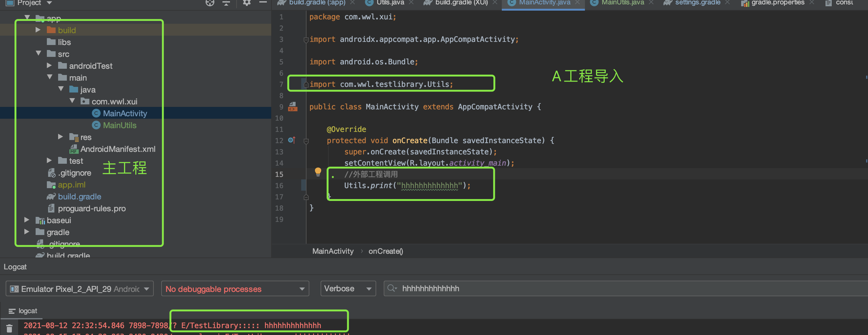Image resolution: width=868 pixels, height=335 pixels.
Task: Collapse the main folder
Action: [50, 77]
